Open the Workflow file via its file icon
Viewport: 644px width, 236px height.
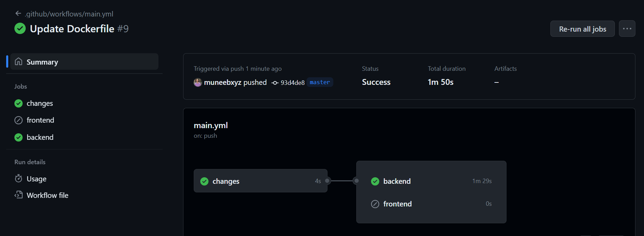[19, 195]
